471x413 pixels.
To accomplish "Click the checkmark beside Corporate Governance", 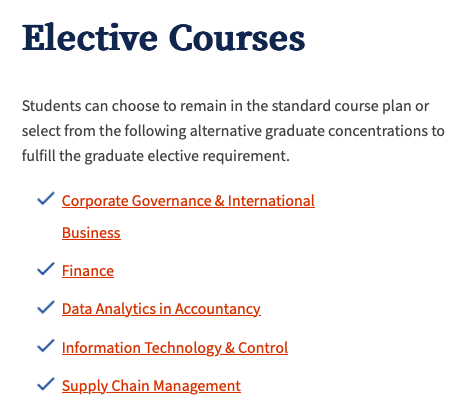I will click(x=46, y=199).
